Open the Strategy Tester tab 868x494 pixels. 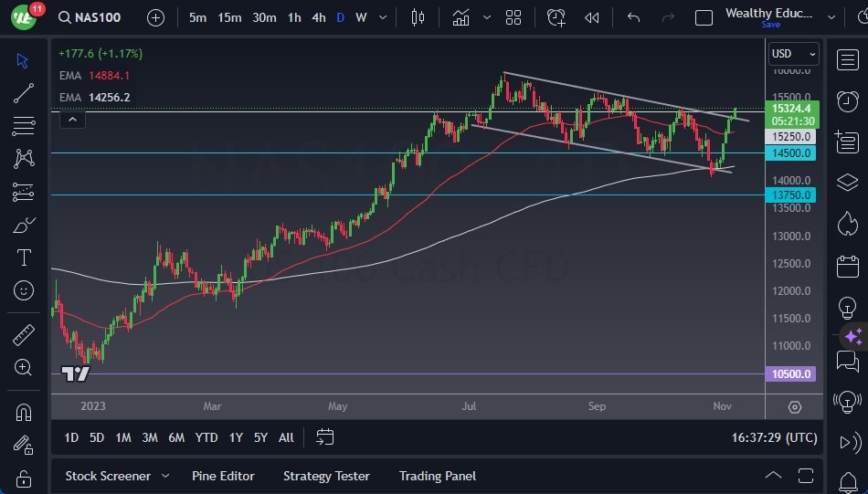tap(326, 476)
